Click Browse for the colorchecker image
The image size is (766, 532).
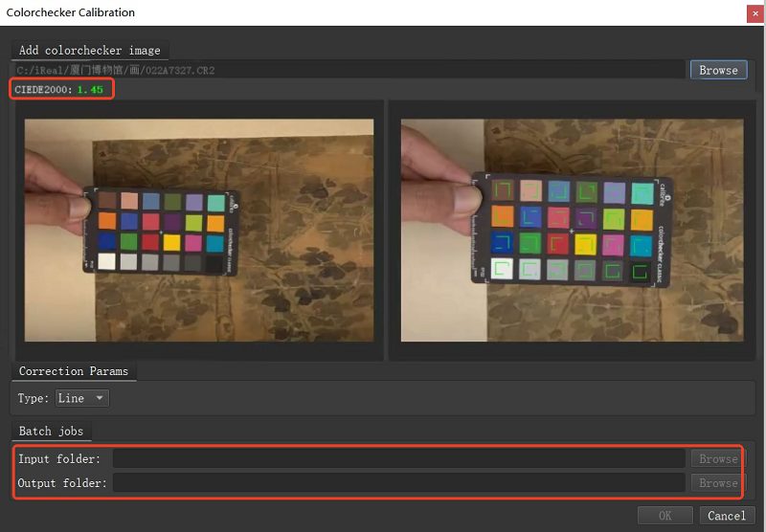coord(718,70)
